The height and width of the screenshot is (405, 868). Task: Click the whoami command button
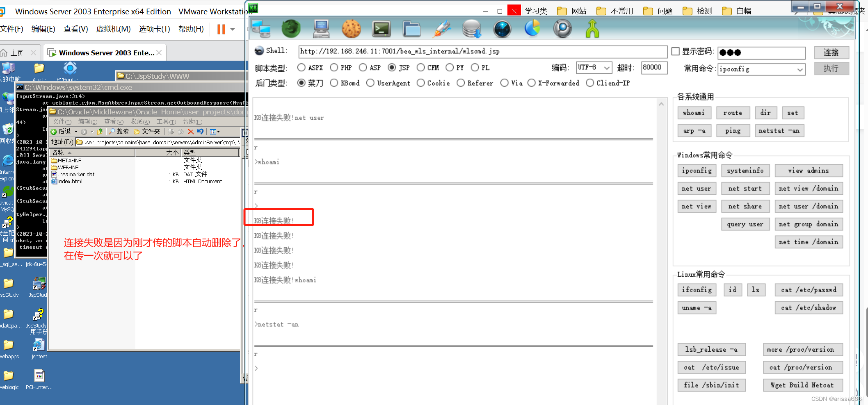693,113
